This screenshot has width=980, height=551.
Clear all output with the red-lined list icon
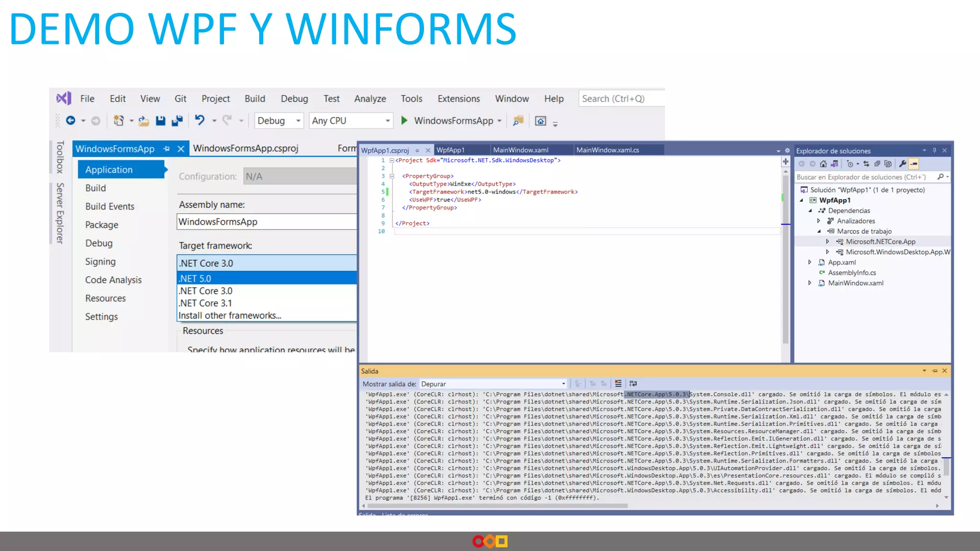point(618,384)
